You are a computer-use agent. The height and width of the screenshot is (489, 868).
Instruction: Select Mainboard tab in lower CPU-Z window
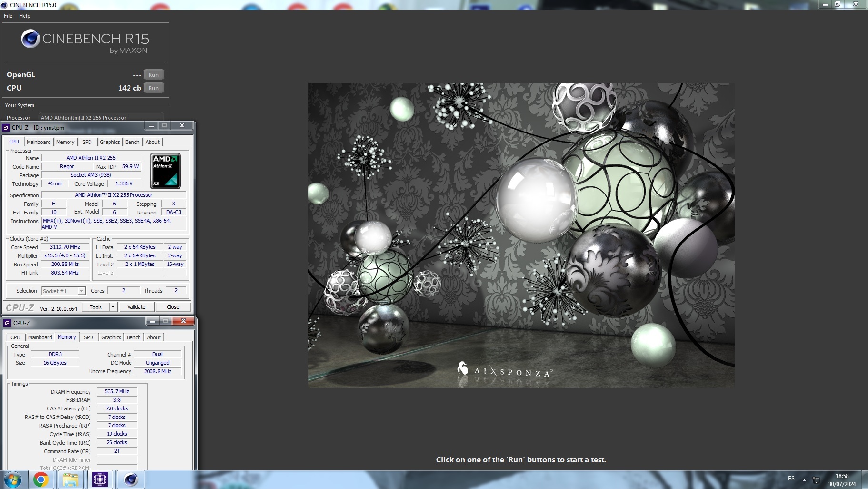40,337
